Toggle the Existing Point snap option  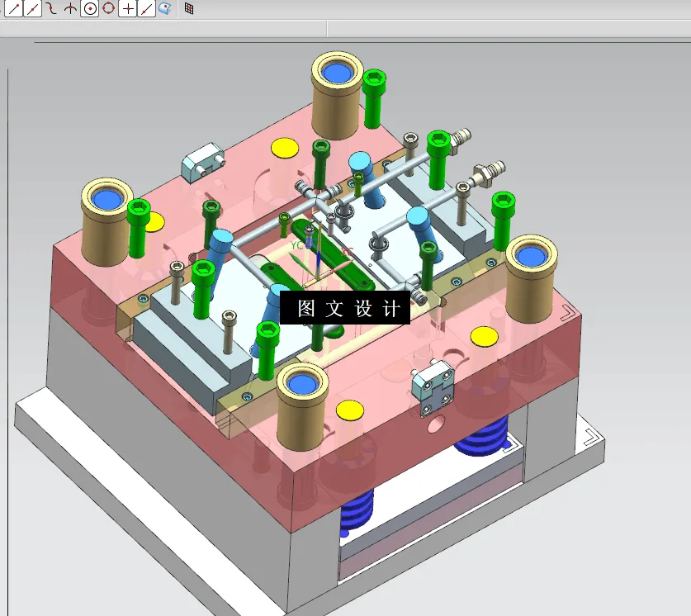[128, 8]
